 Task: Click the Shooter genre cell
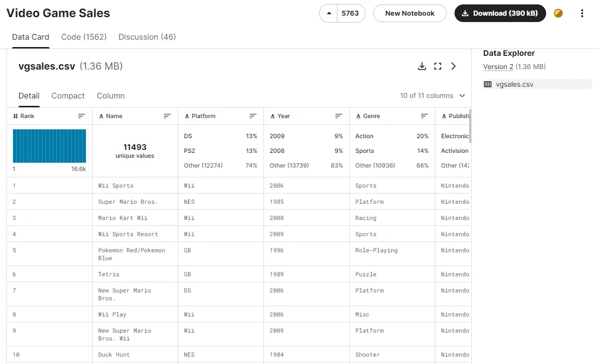click(x=392, y=355)
